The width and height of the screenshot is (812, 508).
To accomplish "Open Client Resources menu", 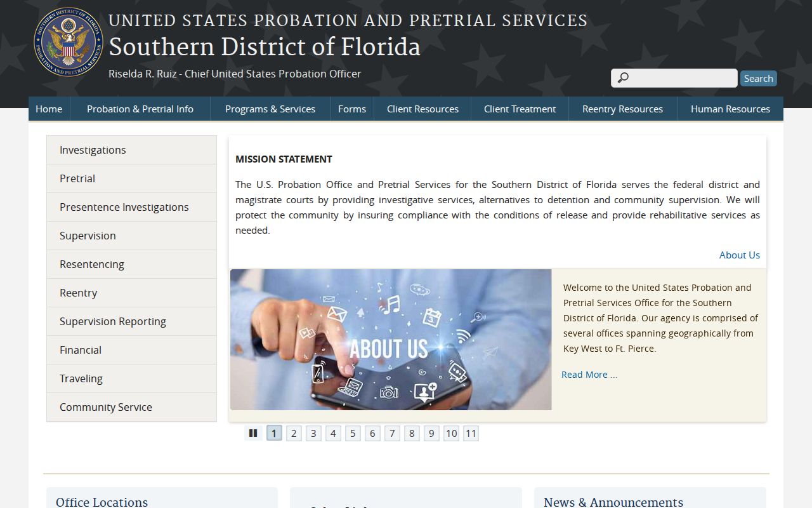I will (422, 109).
